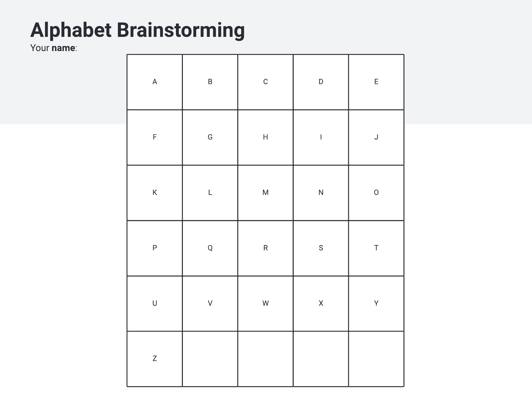Select the Q cell

(x=210, y=248)
